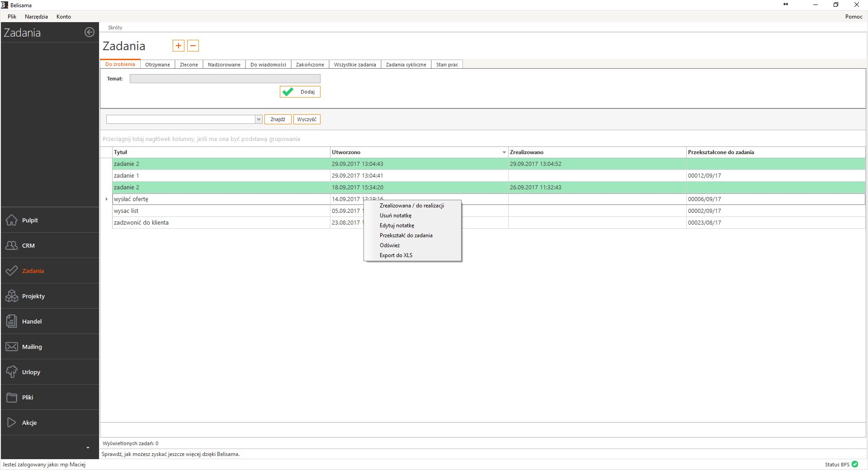Open the Pliki folder icon
This screenshot has height=470, width=868.
(x=12, y=397)
